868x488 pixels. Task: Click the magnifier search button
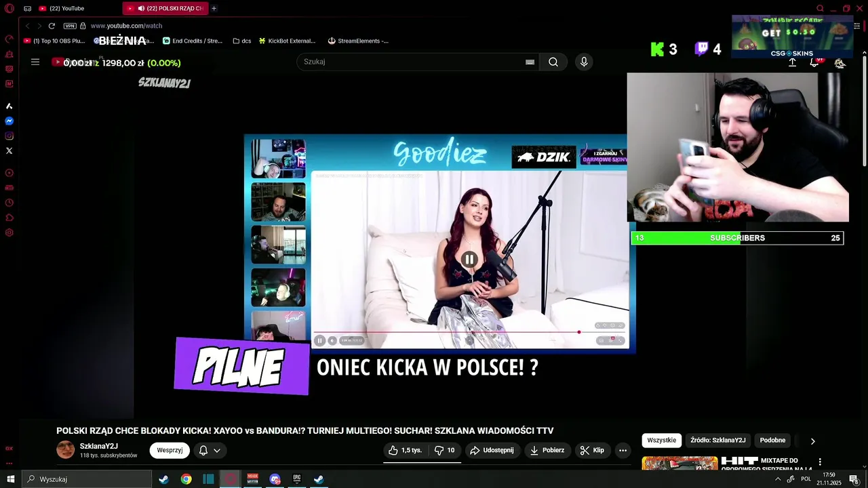(553, 62)
